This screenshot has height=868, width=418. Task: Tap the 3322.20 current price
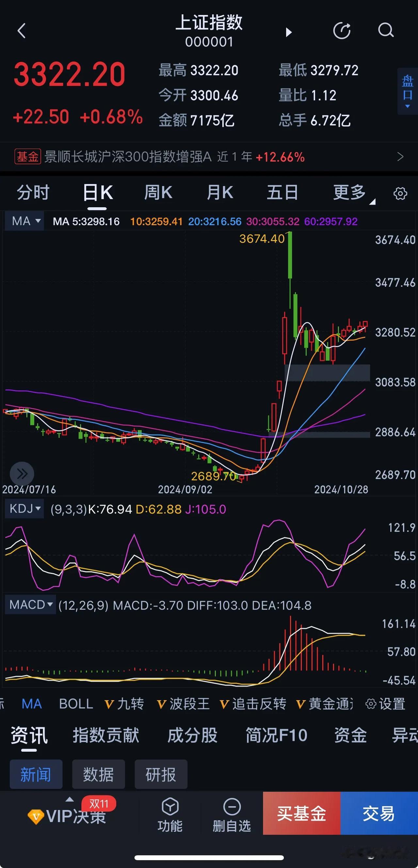[69, 74]
